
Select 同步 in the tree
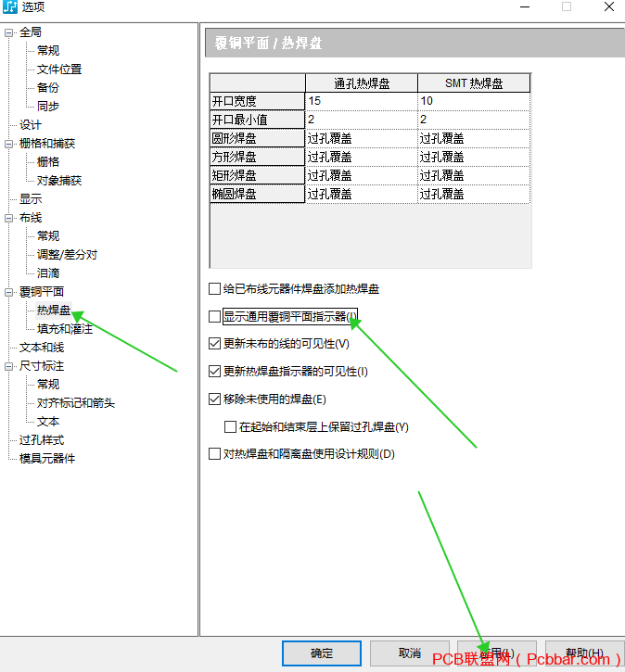48,107
